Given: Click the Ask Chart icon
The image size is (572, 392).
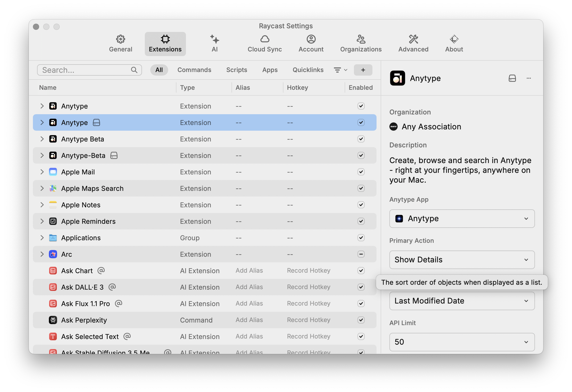Looking at the screenshot, I should [x=53, y=271].
